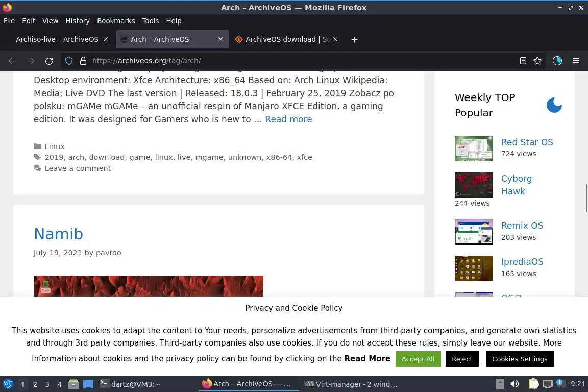Open privacy policy Read More link
Viewport: 588px width, 392px height.
point(367,359)
